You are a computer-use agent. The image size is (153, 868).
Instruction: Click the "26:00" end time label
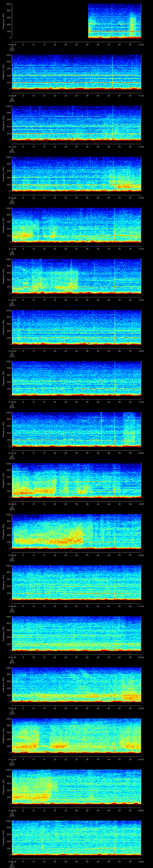141,861
